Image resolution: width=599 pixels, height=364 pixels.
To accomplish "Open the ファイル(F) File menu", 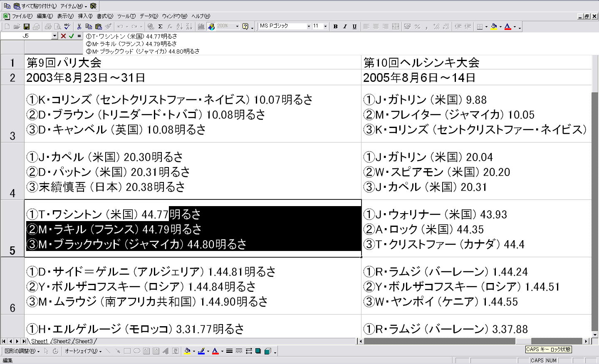I will coord(22,16).
